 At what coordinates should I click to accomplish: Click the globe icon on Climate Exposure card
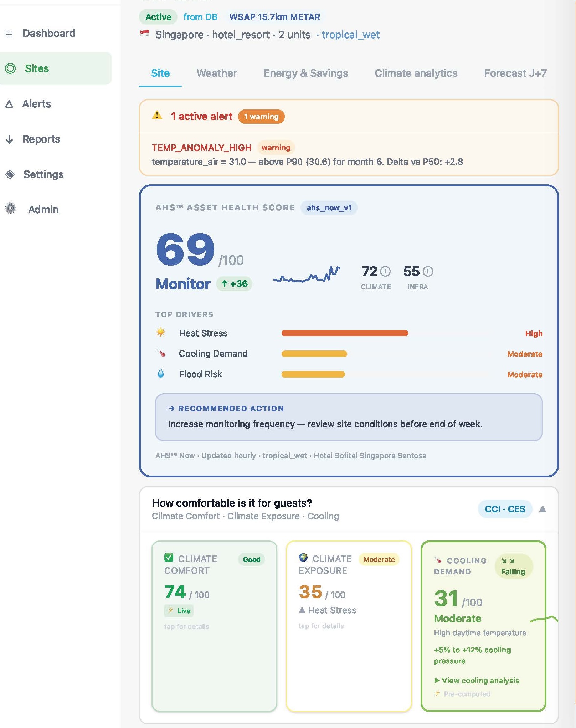303,557
